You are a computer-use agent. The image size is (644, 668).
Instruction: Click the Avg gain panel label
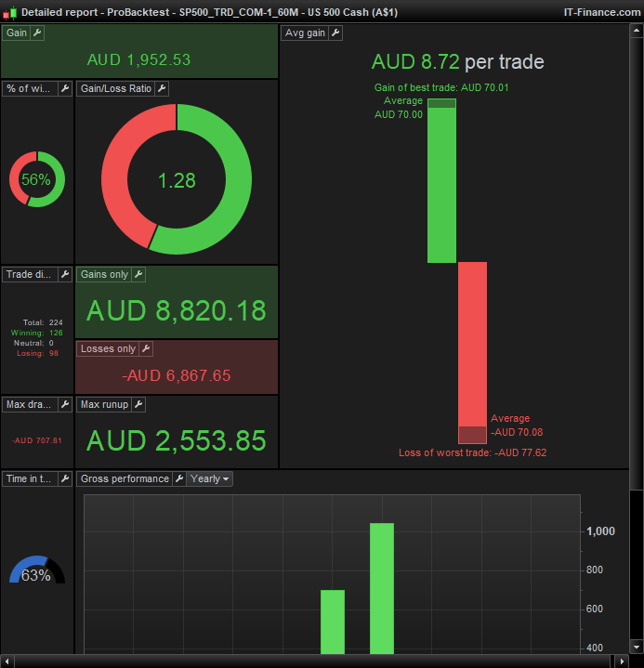(305, 33)
